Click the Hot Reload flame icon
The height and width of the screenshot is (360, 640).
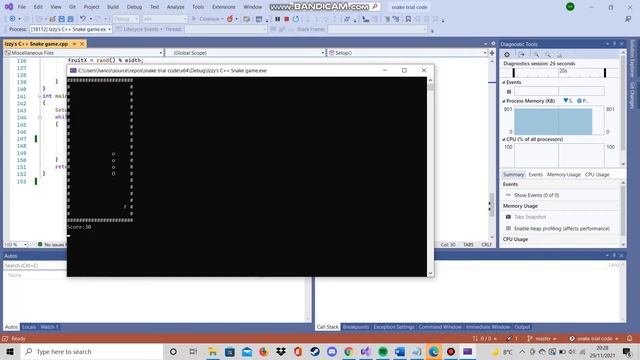coord(230,19)
